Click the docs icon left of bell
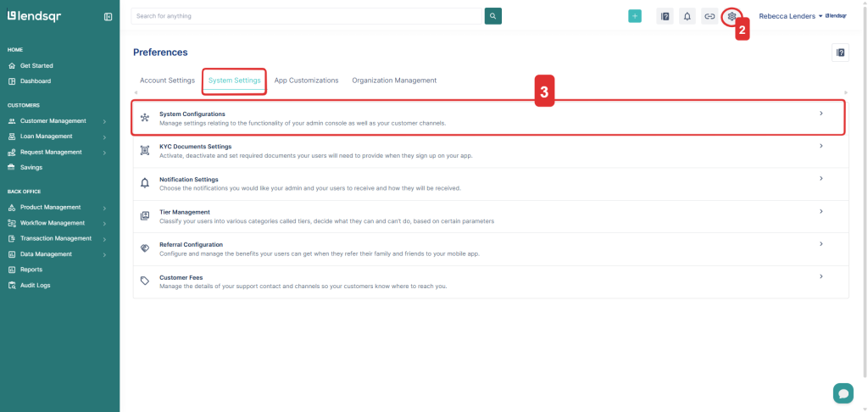The height and width of the screenshot is (412, 868). (665, 16)
